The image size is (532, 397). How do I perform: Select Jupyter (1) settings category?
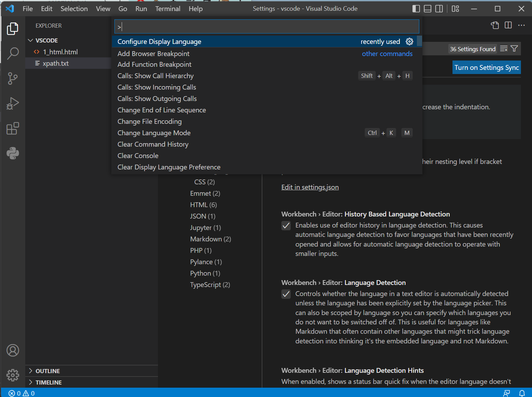(205, 228)
